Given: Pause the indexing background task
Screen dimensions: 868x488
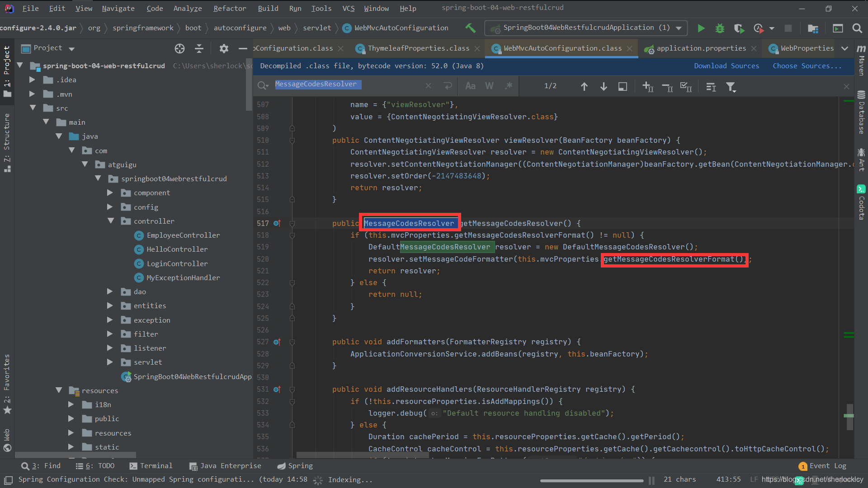Looking at the screenshot, I should 651,480.
